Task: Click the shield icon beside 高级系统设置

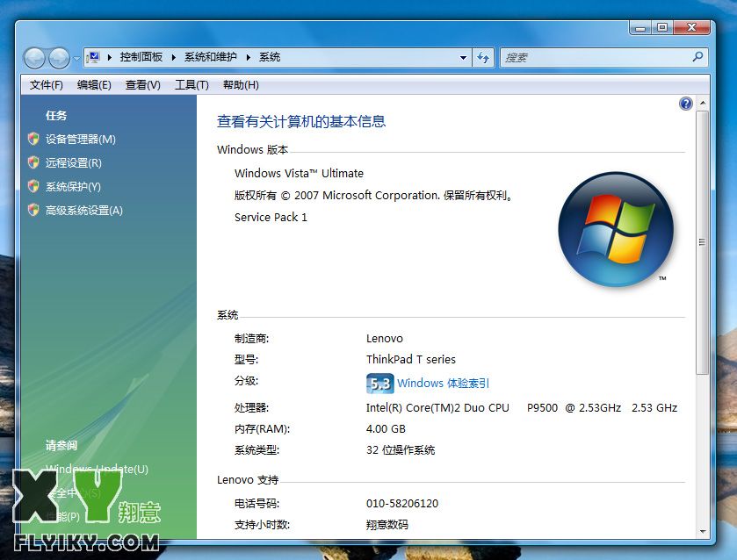Action: coord(33,210)
